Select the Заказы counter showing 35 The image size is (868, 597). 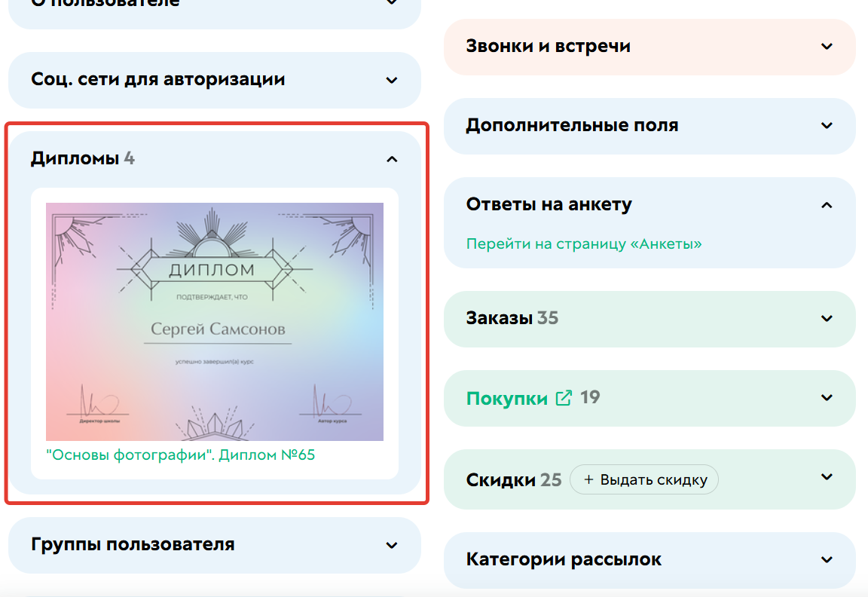549,319
